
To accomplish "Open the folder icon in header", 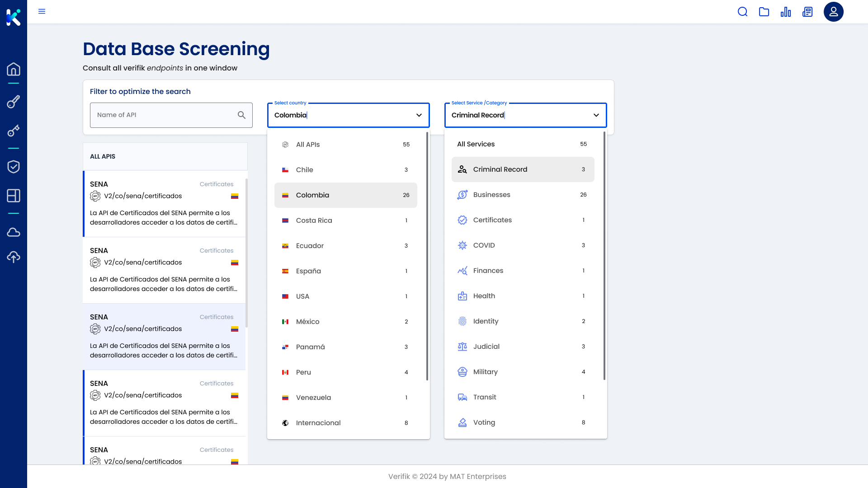I will click(x=764, y=12).
